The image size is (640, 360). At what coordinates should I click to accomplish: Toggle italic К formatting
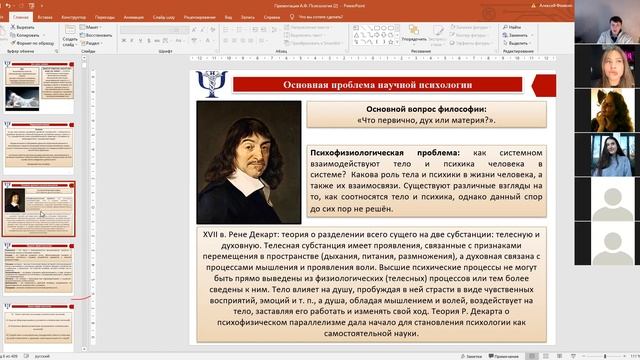pos(132,41)
